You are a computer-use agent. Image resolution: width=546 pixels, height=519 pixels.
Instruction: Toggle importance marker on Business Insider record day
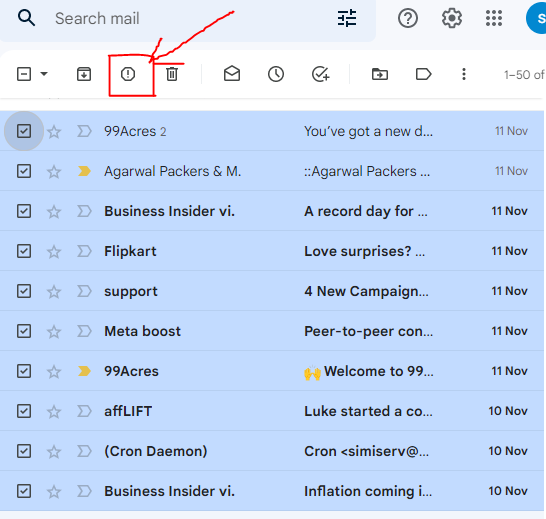(x=84, y=211)
